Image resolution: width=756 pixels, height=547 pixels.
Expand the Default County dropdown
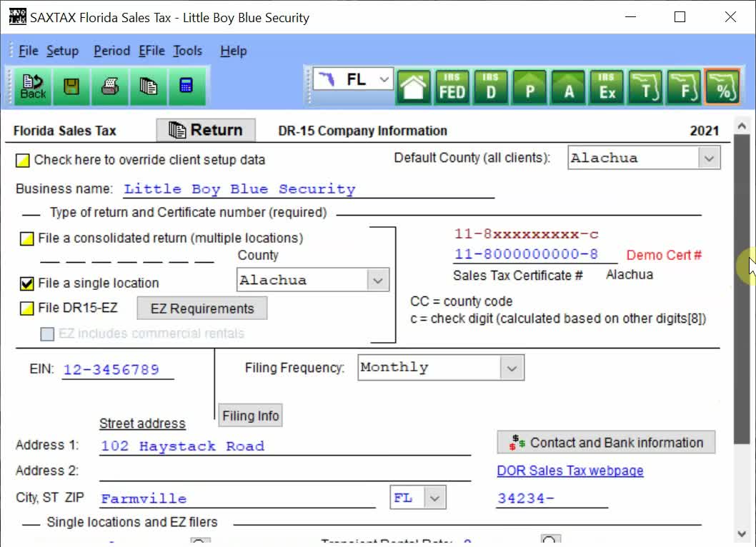coord(709,158)
